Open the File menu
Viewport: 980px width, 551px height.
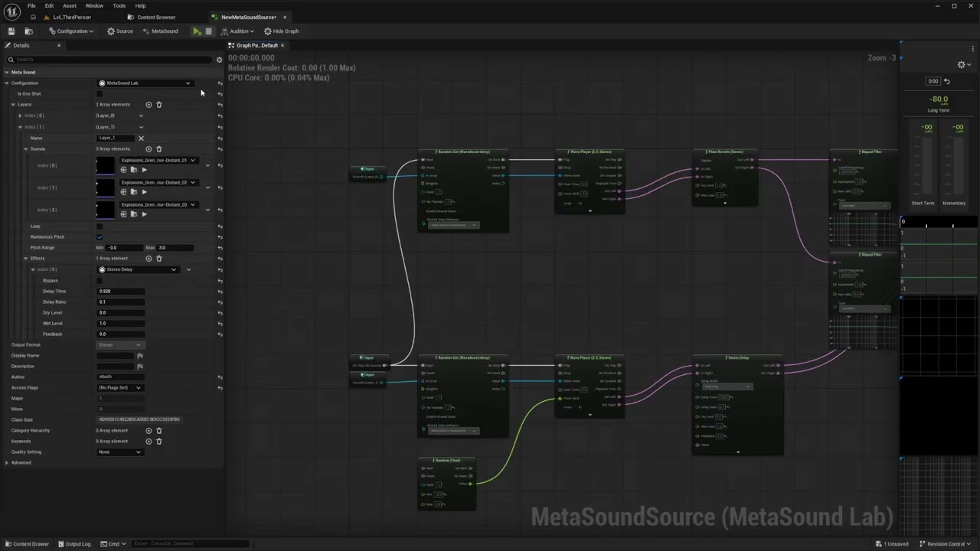(31, 6)
